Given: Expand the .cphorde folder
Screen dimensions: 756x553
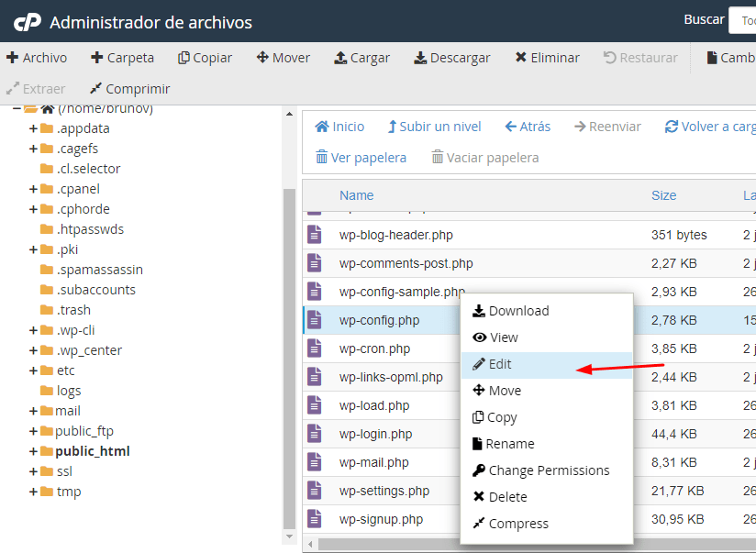Looking at the screenshot, I should pyautogui.click(x=33, y=209).
